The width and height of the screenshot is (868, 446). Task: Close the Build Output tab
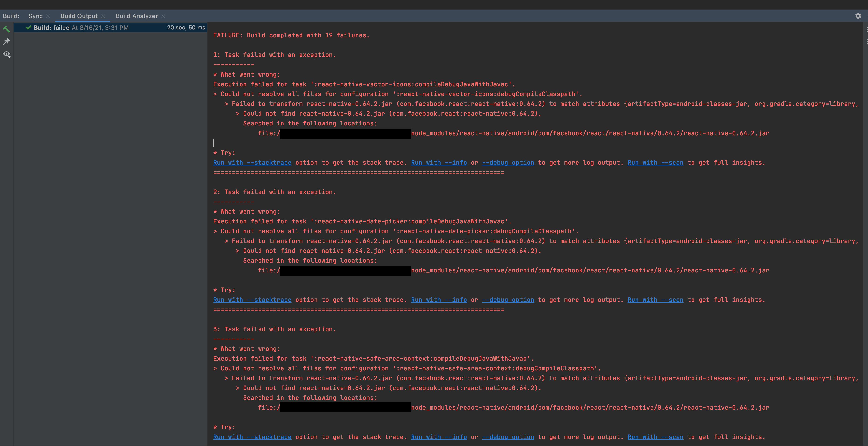[x=104, y=16]
